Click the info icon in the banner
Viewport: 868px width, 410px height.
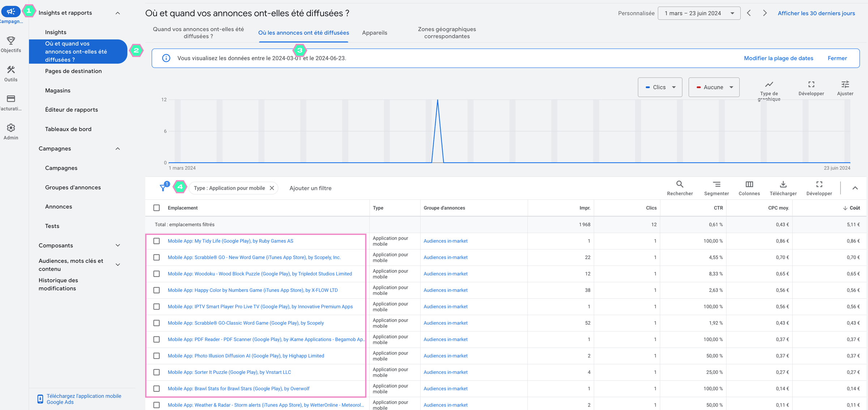point(166,58)
